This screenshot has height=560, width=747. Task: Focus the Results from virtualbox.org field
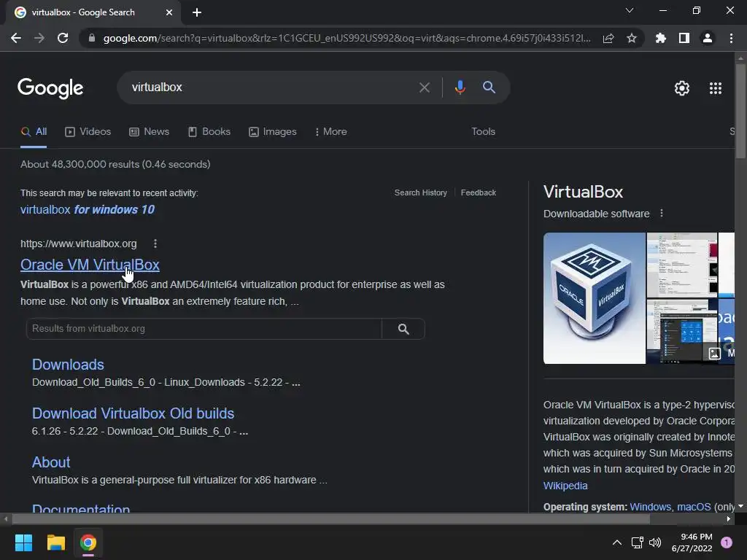204,329
